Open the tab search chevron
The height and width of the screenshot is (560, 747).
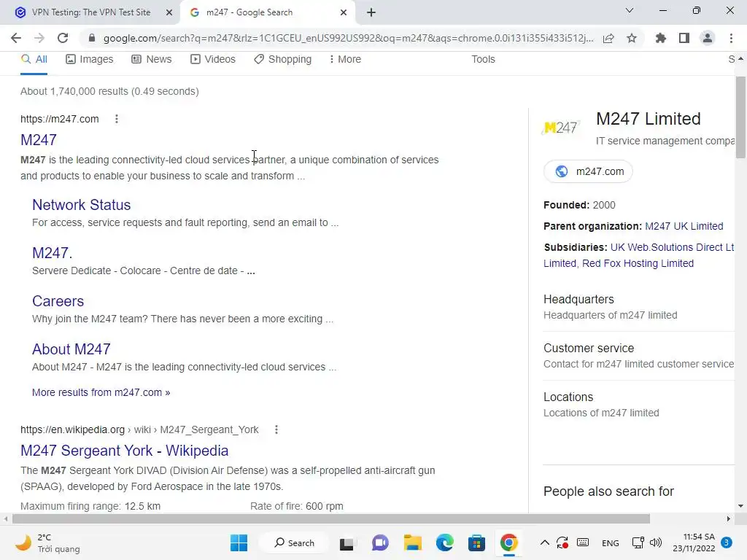tap(630, 10)
